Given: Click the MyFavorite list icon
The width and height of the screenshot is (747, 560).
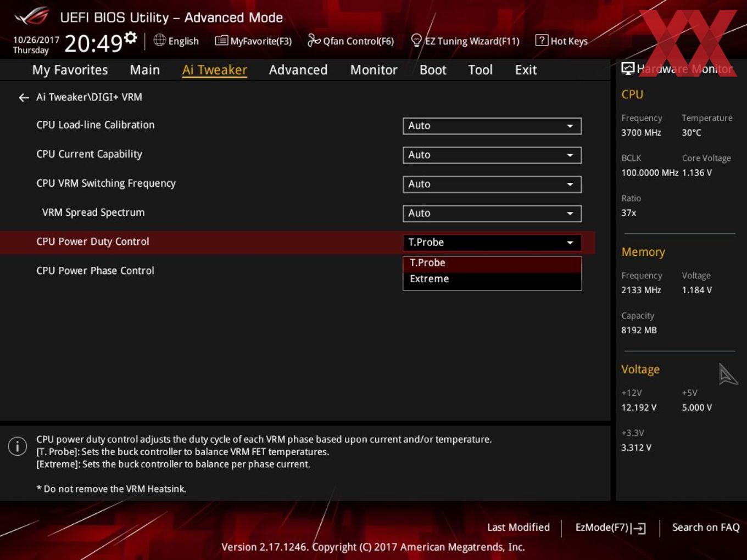Looking at the screenshot, I should coord(221,41).
